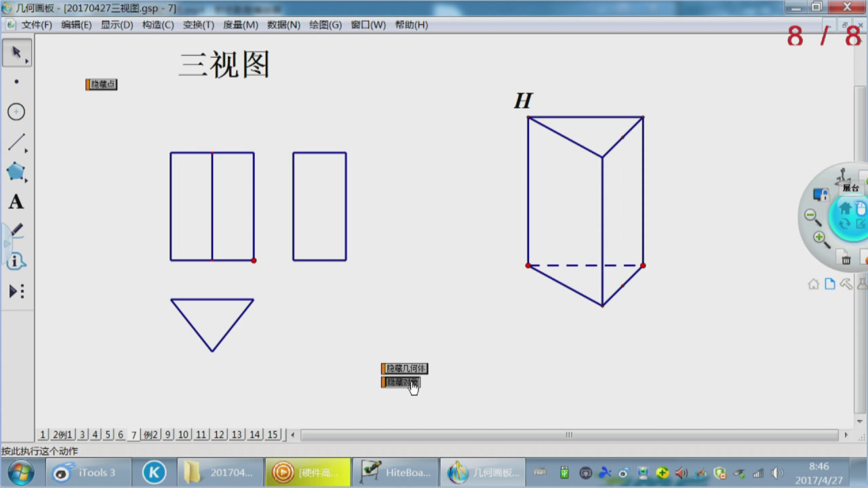The image size is (868, 488).
Task: Click the 隐藏几何体 action button
Action: tap(405, 369)
